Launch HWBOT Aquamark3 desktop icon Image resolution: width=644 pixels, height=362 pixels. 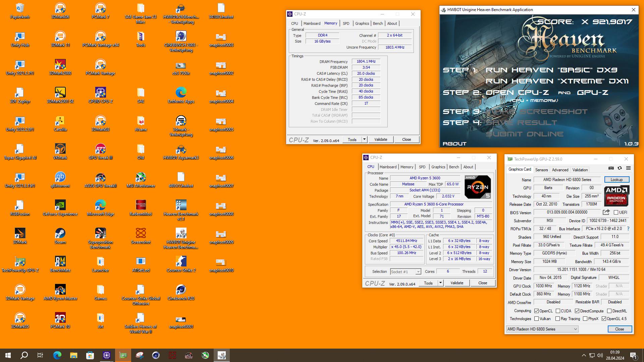click(181, 151)
